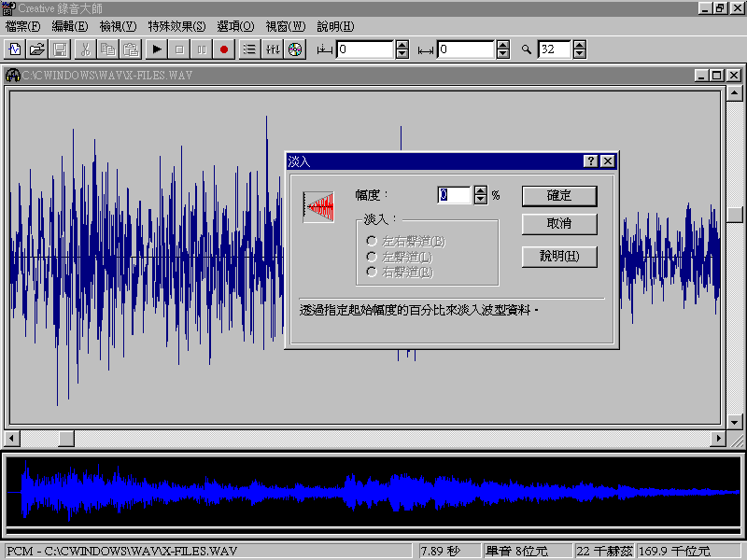Select the 右聲道(R) radio option
This screenshot has width=747, height=560.
[373, 272]
